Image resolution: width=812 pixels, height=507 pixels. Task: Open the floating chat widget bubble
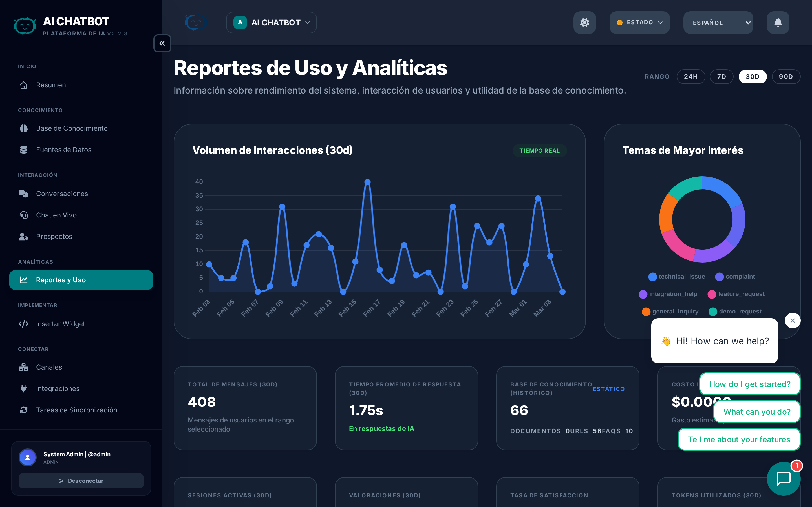click(784, 479)
